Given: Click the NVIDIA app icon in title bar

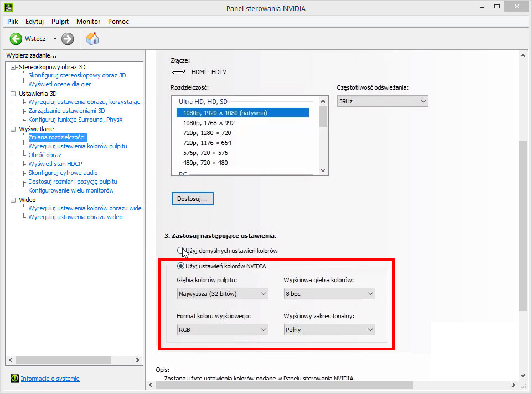Looking at the screenshot, I should 8,7.
